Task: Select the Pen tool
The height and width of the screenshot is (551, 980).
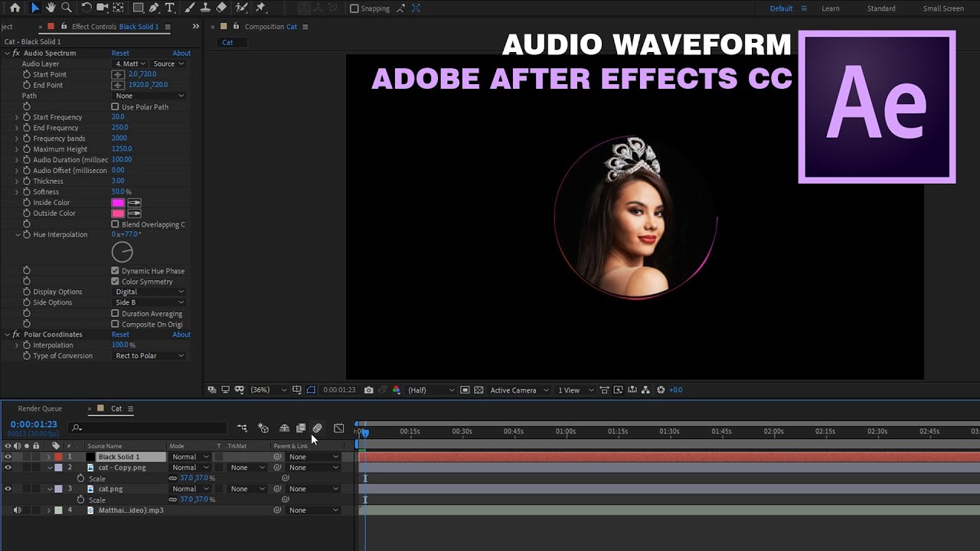Action: point(154,8)
